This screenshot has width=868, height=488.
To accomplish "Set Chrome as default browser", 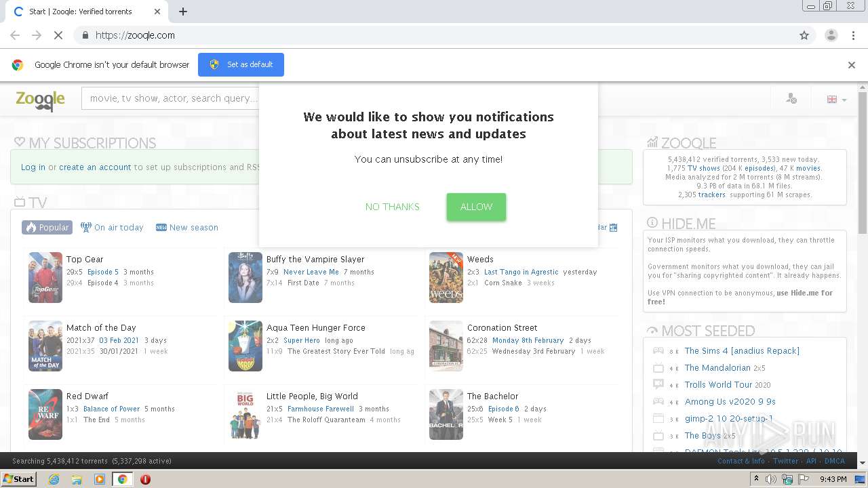I will coord(241,64).
